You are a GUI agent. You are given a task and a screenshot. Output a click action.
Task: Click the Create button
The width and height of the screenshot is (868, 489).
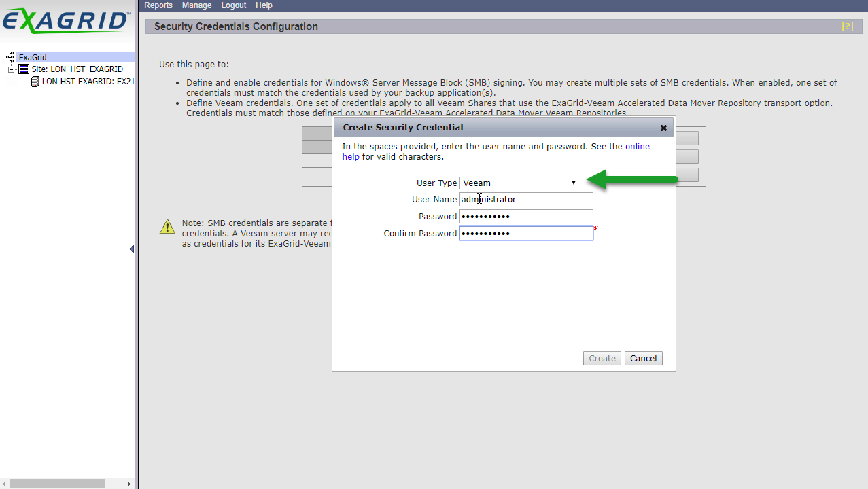point(602,358)
